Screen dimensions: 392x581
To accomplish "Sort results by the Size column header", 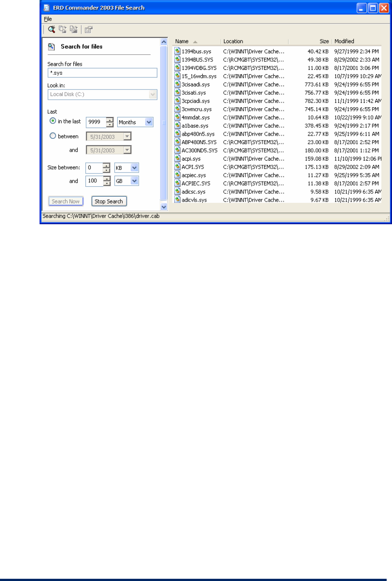I will [310, 41].
